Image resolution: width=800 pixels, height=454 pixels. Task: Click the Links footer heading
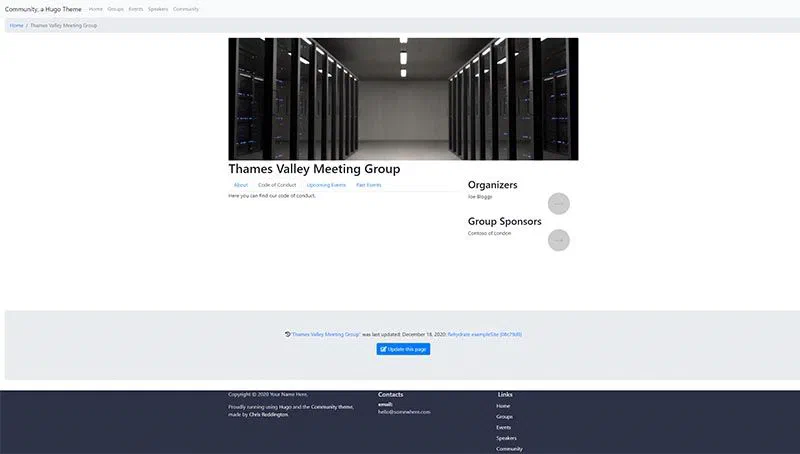click(505, 395)
